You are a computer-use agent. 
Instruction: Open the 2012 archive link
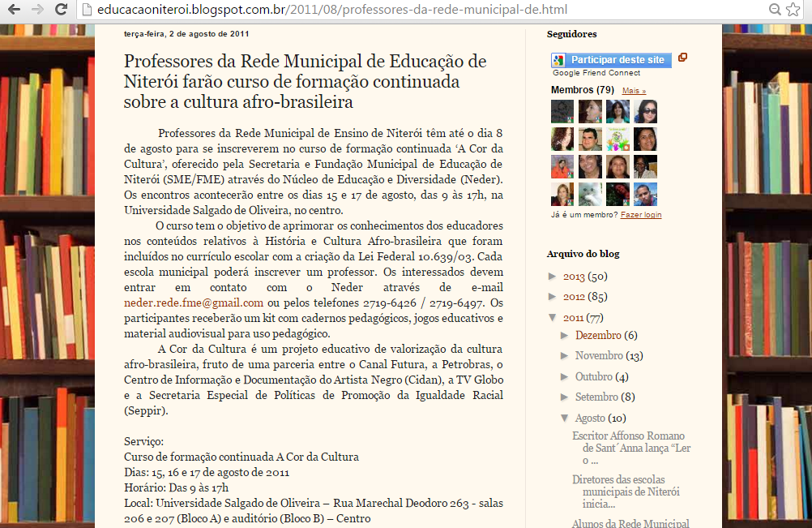[x=574, y=297]
